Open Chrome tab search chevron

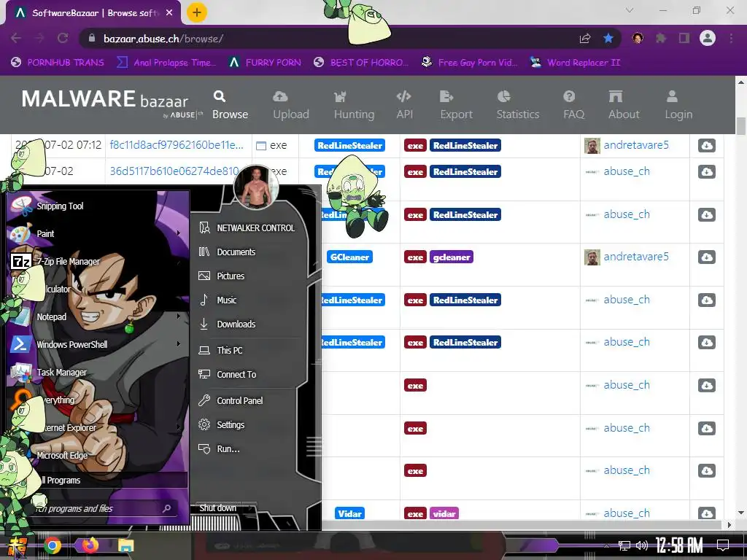click(x=630, y=10)
